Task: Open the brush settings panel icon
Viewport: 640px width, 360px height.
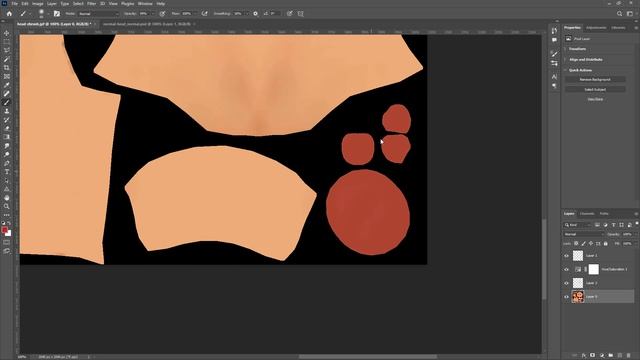Action: [57, 13]
